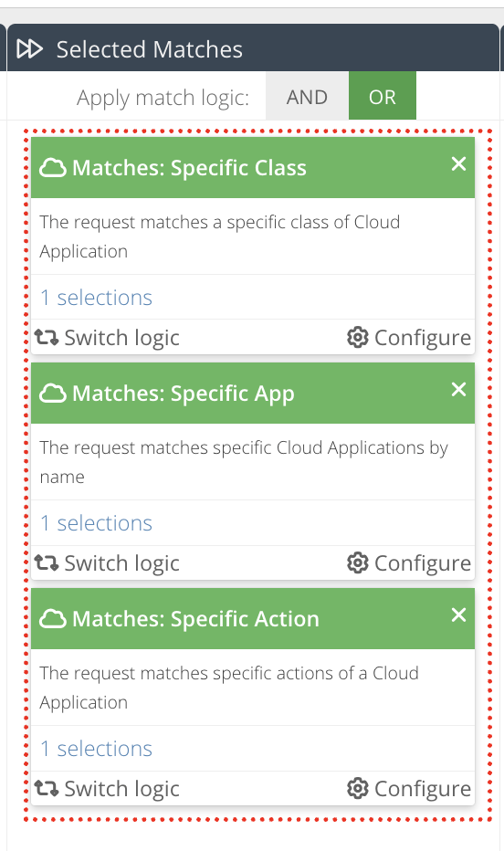Click switch arrows icon in Specific App card
Viewport: 504px width, 851px height.
47,562
